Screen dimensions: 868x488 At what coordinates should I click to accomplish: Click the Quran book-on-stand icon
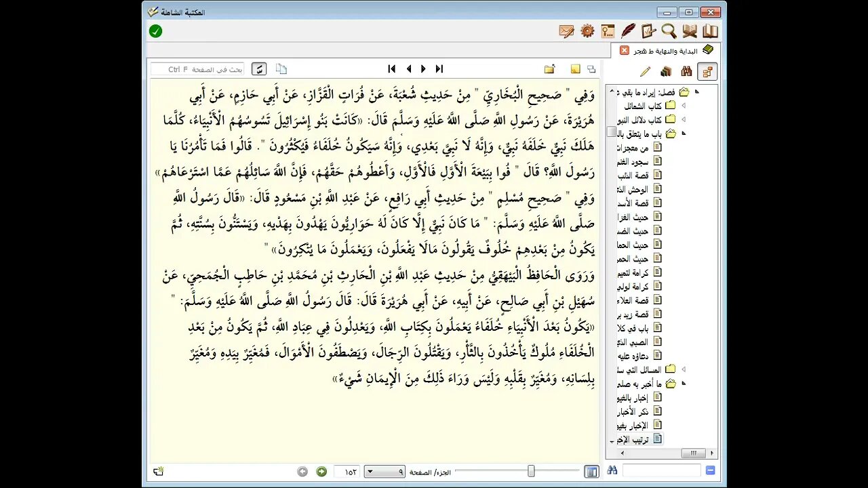pos(690,31)
